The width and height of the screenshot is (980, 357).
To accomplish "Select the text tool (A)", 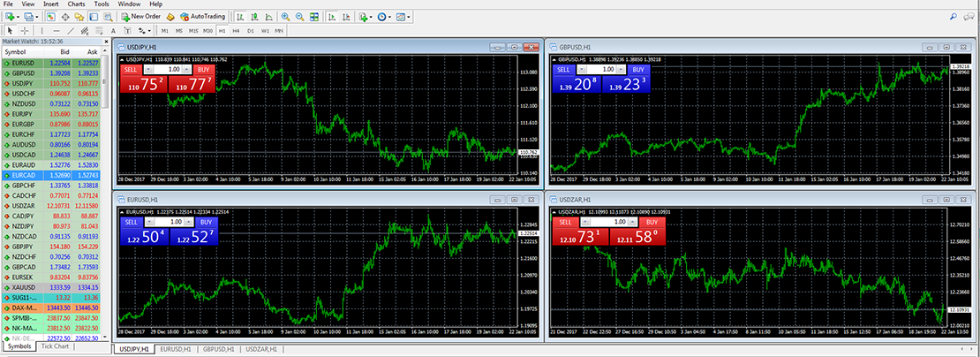I will pyautogui.click(x=113, y=30).
